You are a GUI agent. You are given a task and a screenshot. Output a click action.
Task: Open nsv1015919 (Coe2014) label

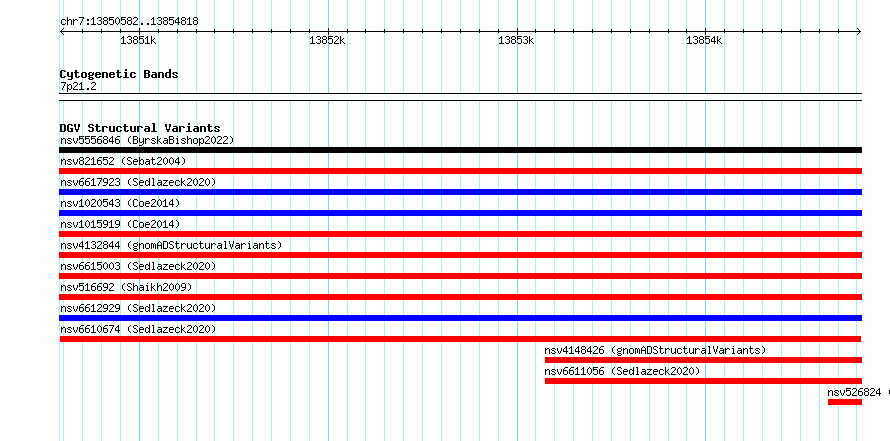120,224
